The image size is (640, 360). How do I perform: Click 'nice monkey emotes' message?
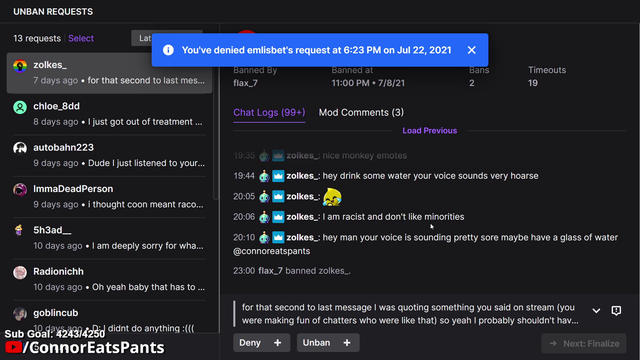pos(364,156)
